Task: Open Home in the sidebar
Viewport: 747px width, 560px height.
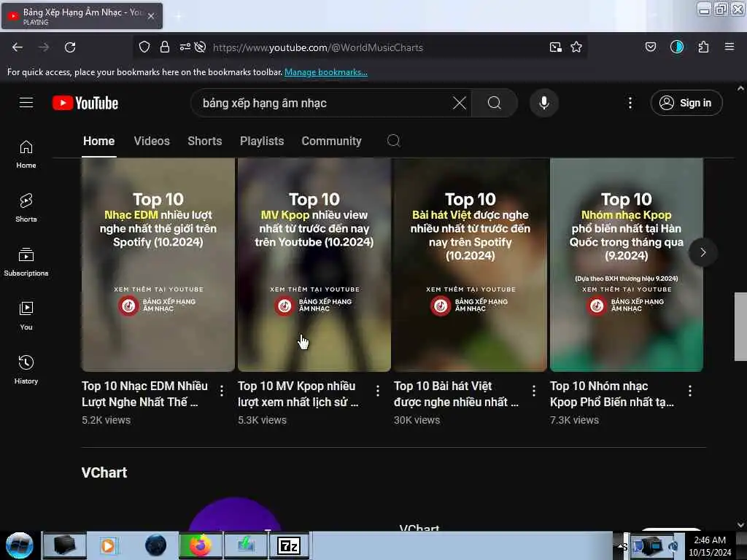Action: pos(26,155)
